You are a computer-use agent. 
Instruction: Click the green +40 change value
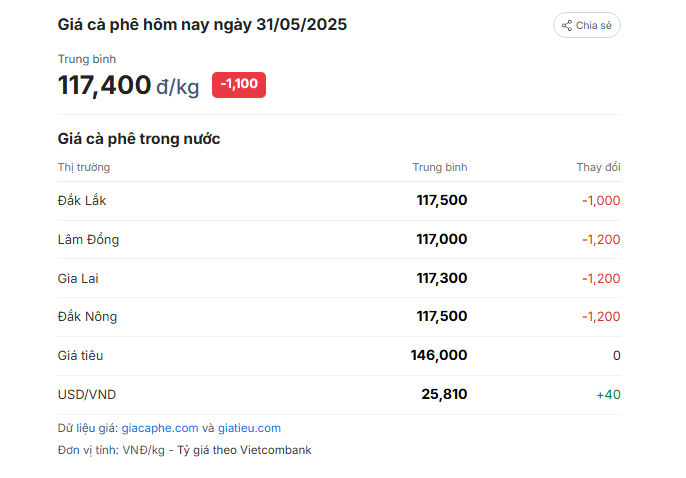(609, 394)
